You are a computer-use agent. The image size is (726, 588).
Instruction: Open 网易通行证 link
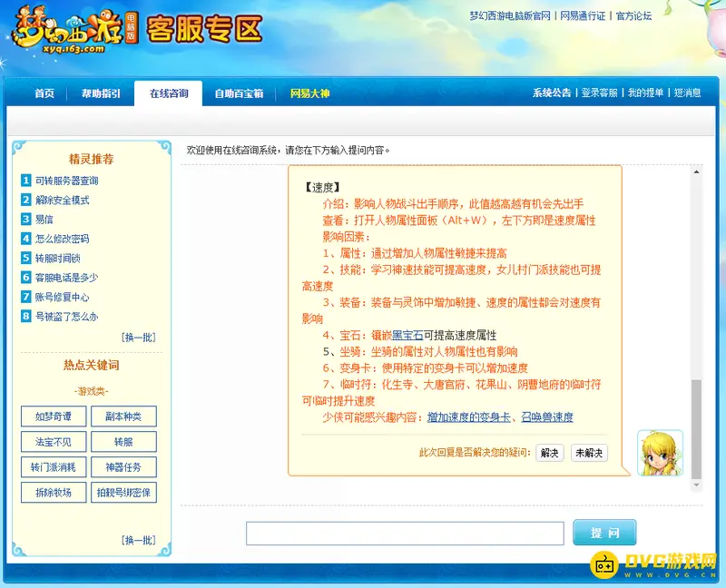tap(583, 16)
